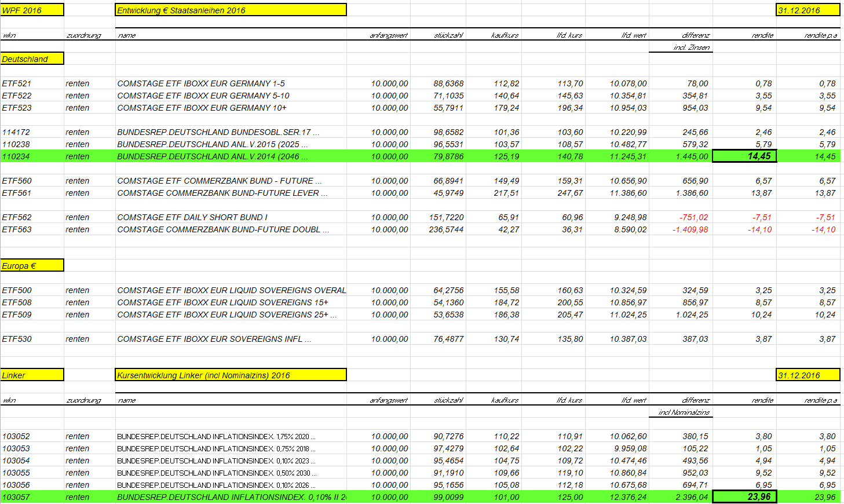This screenshot has width=844, height=504.
Task: Select the 'Deutschland' section label
Action: click(x=32, y=59)
